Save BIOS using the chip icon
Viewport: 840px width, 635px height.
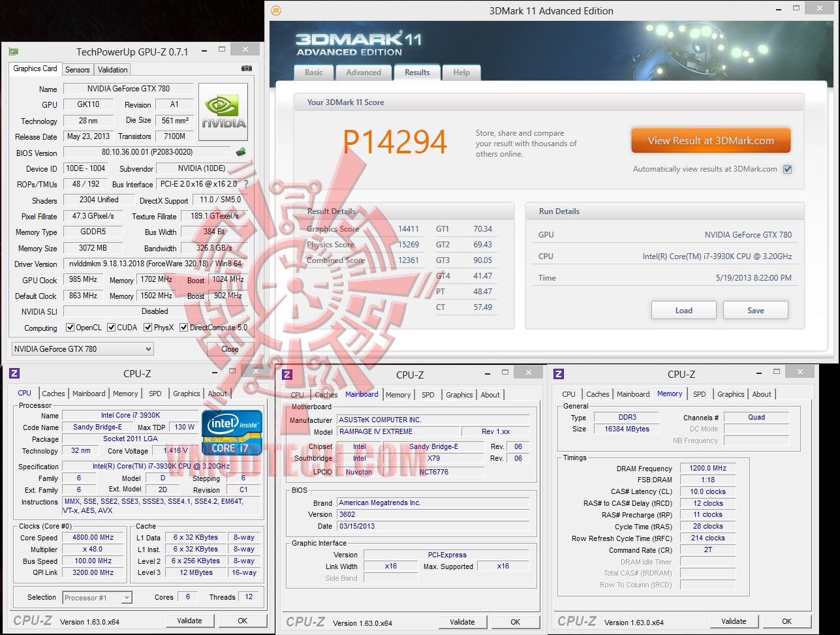point(241,152)
